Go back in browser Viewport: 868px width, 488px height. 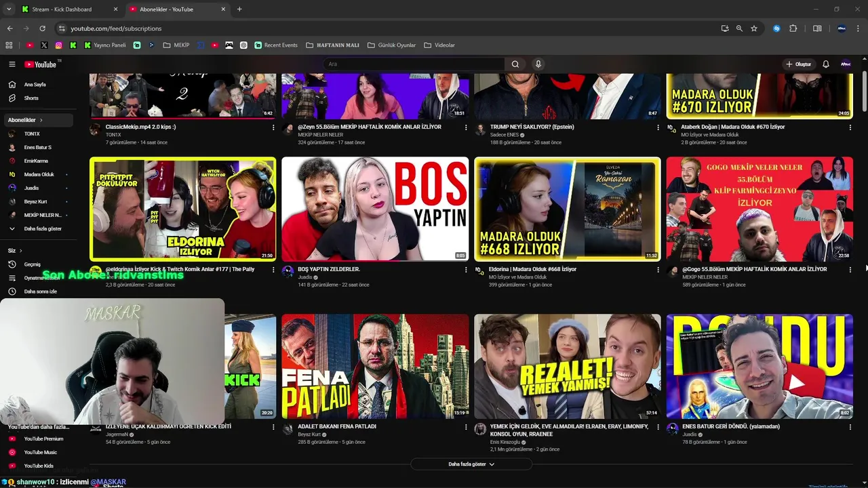(9, 28)
